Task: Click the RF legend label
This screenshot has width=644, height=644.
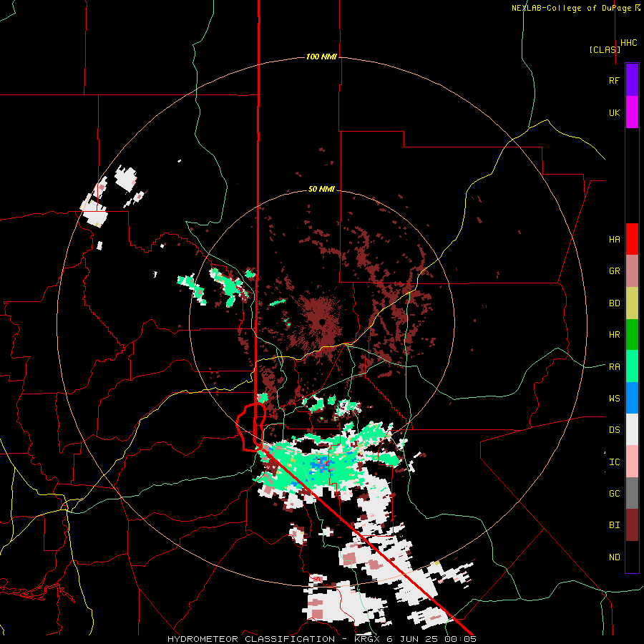Action: (x=614, y=80)
